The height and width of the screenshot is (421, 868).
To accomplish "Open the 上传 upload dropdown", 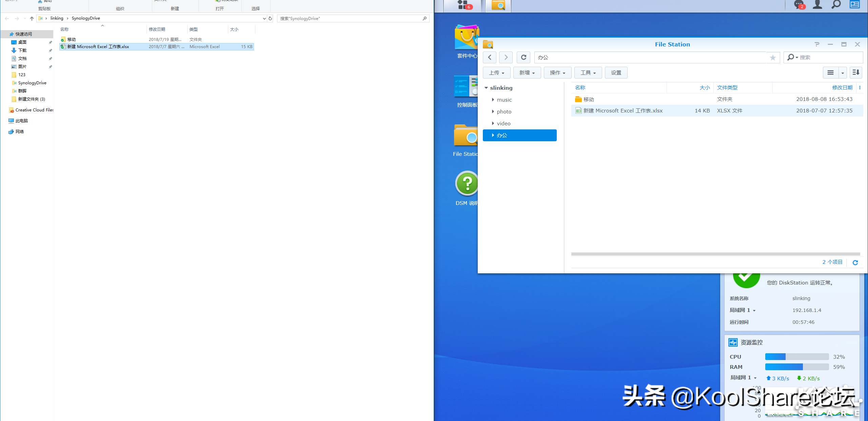I will [496, 73].
